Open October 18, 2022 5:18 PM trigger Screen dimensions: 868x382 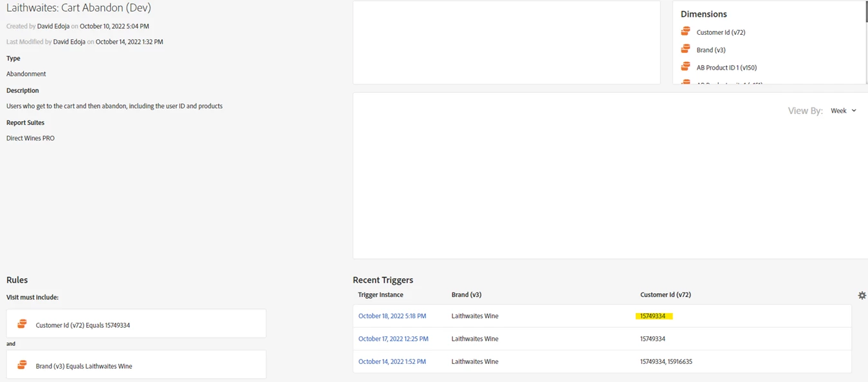pyautogui.click(x=392, y=316)
